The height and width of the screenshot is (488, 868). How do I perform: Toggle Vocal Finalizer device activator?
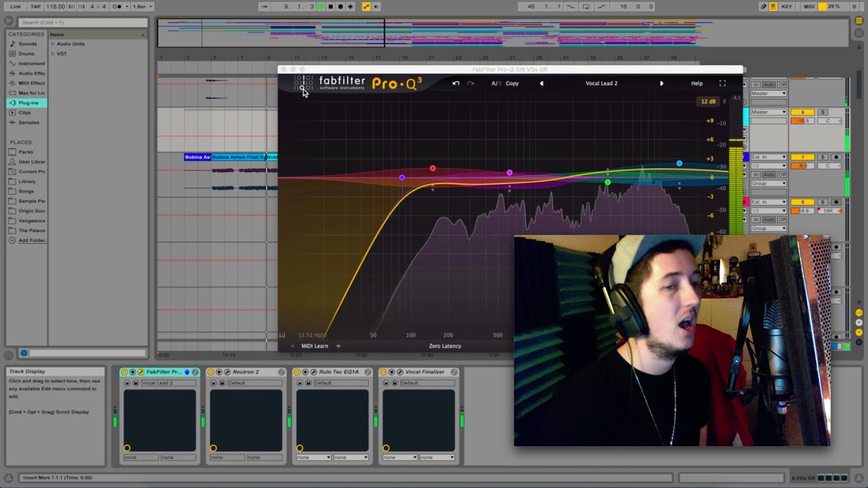384,372
